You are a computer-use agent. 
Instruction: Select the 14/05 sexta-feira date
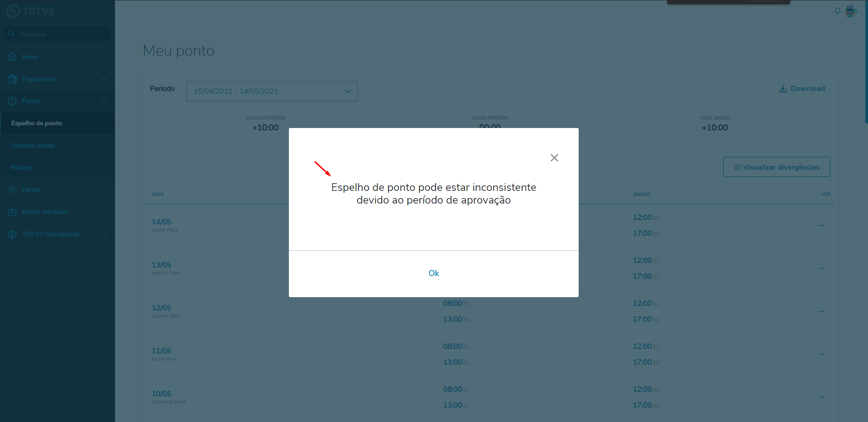point(164,225)
